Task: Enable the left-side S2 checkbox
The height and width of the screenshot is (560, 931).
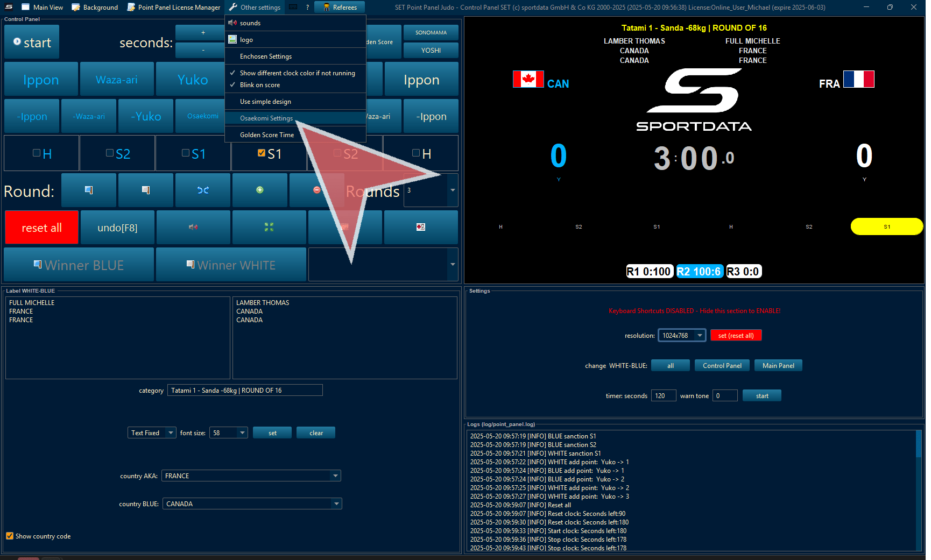Action: click(110, 153)
